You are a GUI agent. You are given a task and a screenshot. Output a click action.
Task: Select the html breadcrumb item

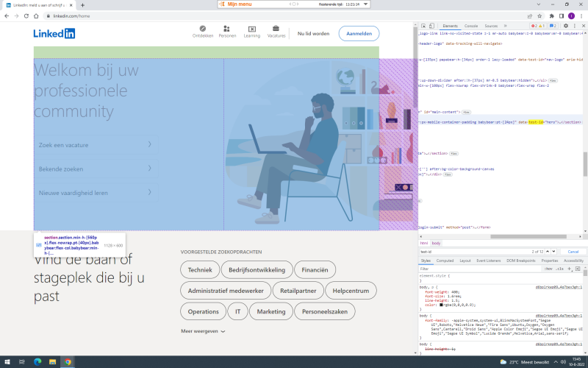click(424, 244)
